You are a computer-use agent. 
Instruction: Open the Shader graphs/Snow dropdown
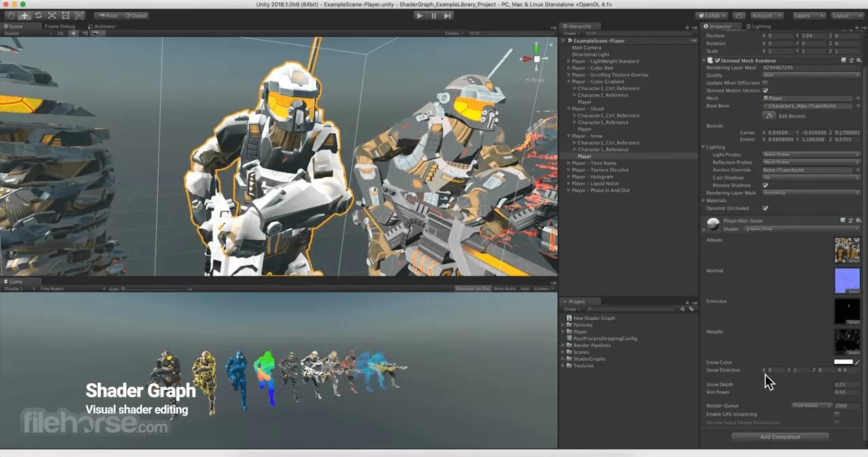[802, 229]
